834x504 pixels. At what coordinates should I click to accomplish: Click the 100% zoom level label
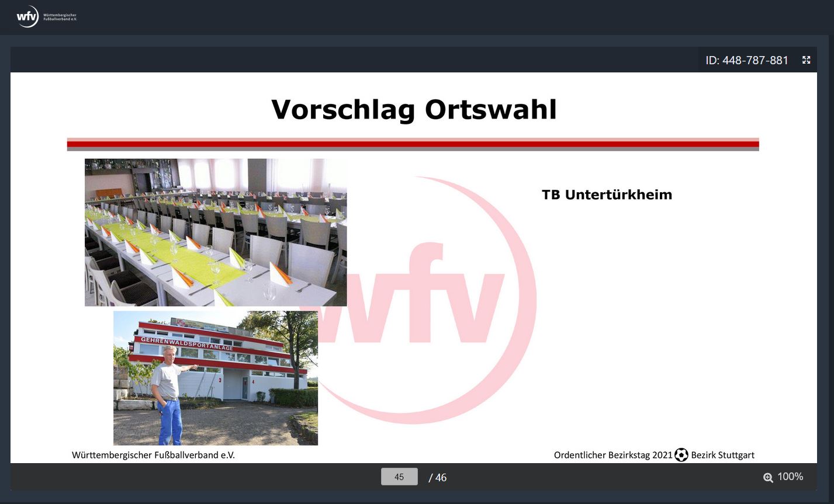[x=790, y=477]
